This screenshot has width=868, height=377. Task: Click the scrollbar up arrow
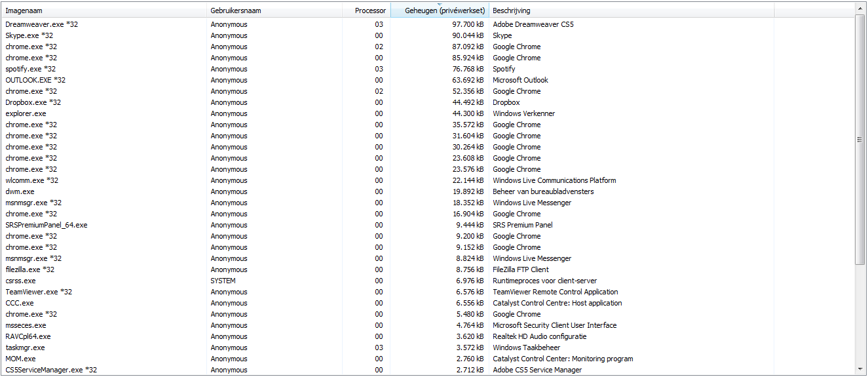tap(860, 9)
